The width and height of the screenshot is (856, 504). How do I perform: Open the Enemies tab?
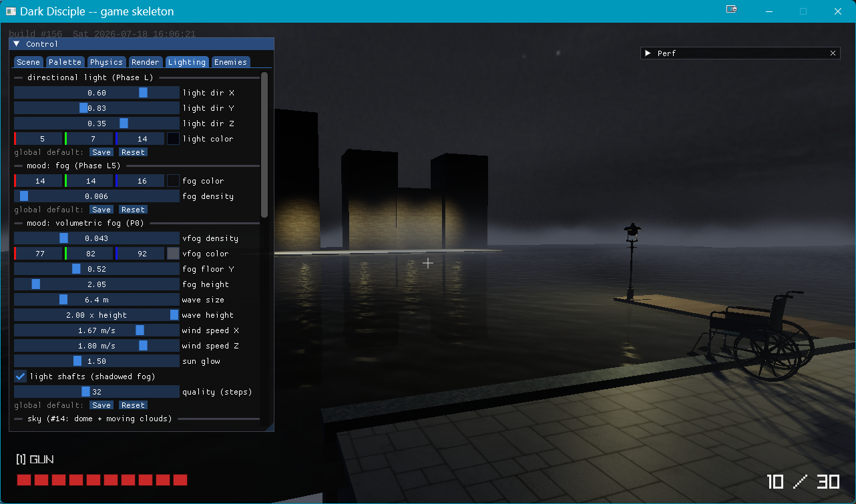[230, 62]
